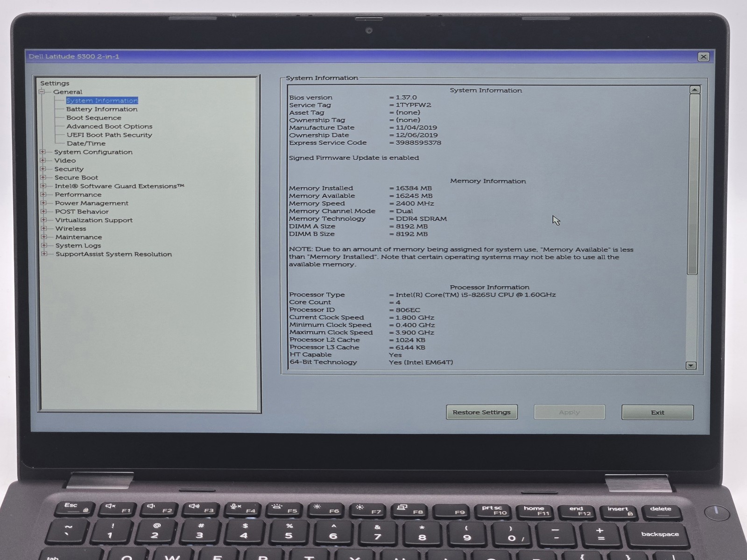Click the Service Tag value 1TYPFW2
This screenshot has width=747, height=560.
pyautogui.click(x=413, y=105)
